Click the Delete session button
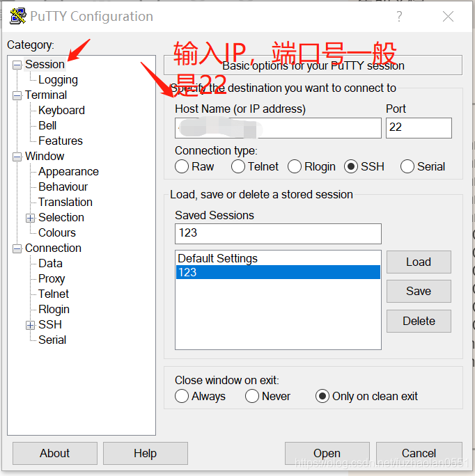The height and width of the screenshot is (476, 475). (x=419, y=322)
